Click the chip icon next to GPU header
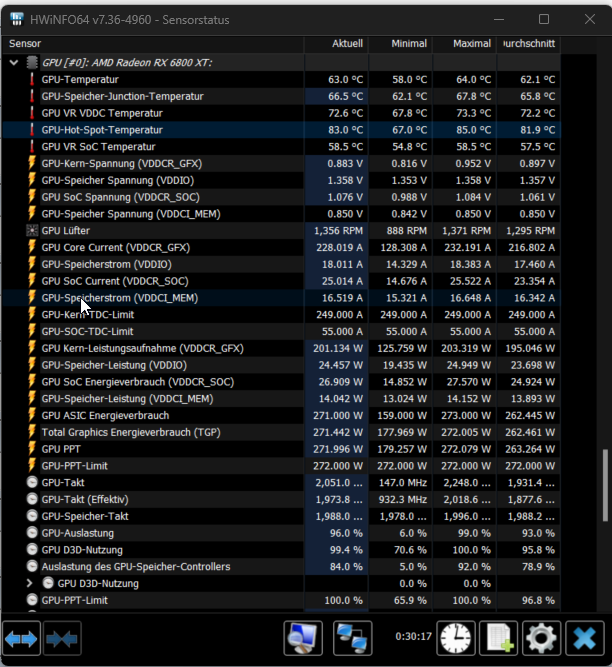612x667 pixels. tap(32, 63)
